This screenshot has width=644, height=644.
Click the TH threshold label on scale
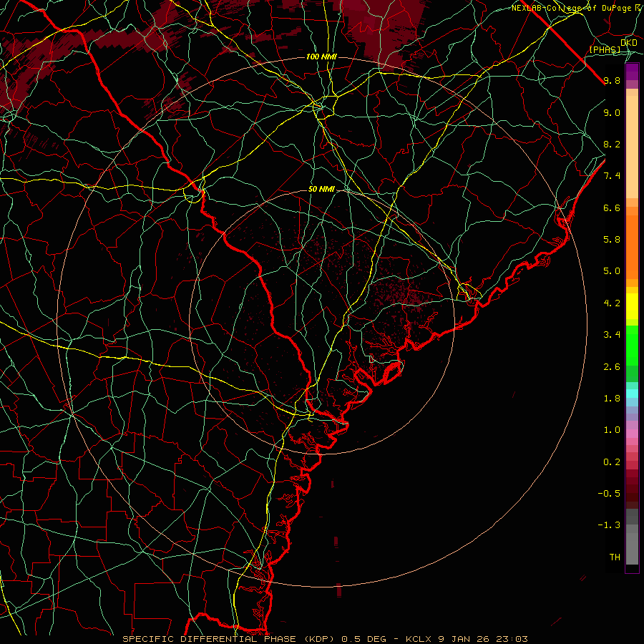pyautogui.click(x=615, y=557)
